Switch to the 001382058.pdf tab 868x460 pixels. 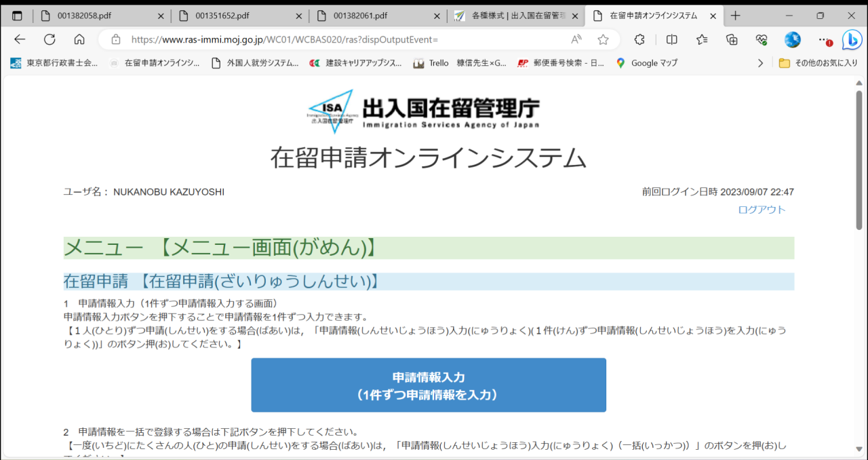pyautogui.click(x=100, y=16)
